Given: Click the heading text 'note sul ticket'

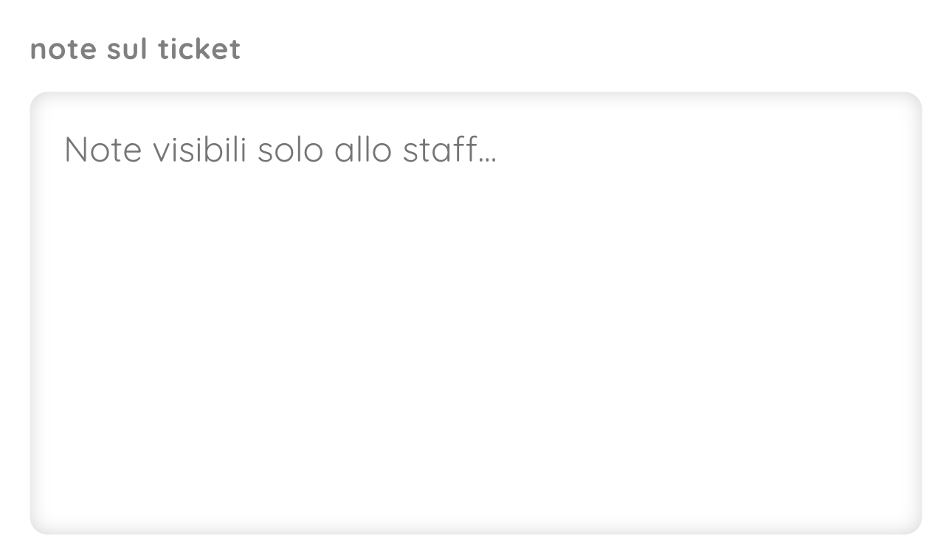Looking at the screenshot, I should [135, 49].
